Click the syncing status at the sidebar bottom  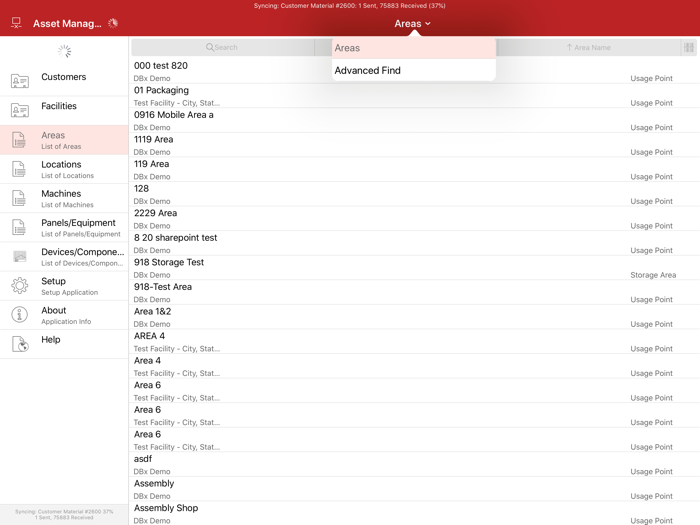pos(64,514)
